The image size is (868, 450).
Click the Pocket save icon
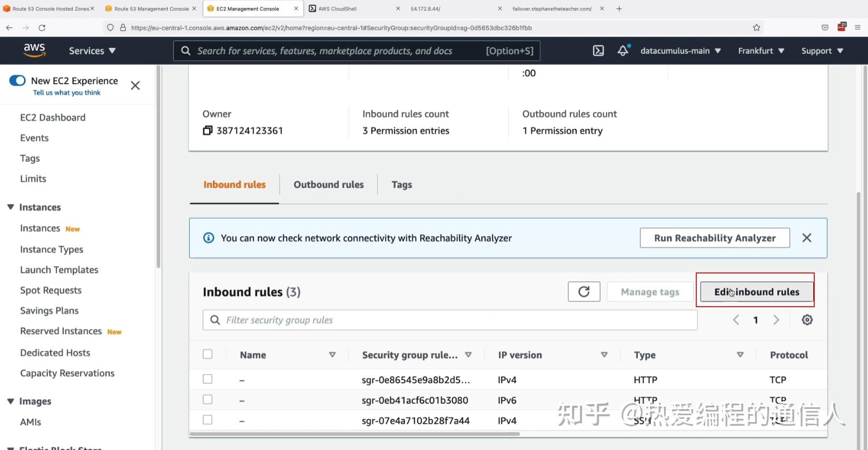tap(825, 27)
